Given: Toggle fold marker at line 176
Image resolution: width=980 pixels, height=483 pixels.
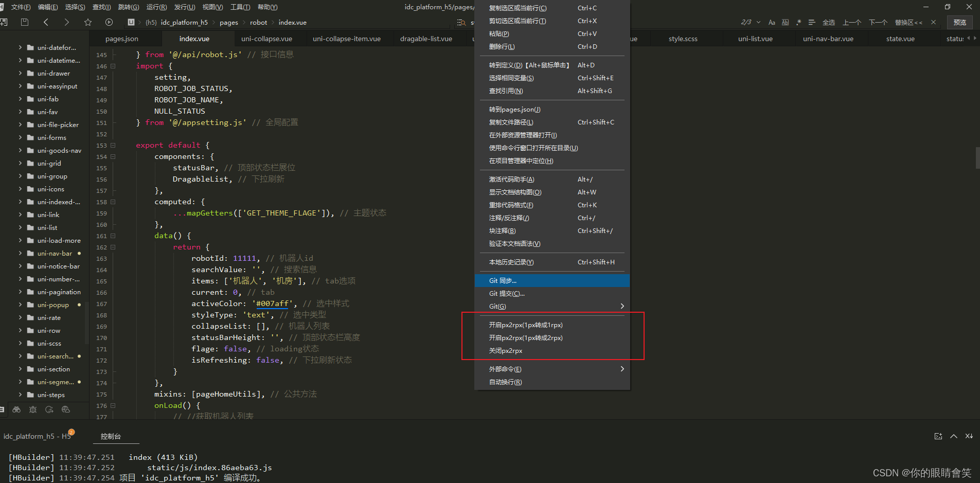Looking at the screenshot, I should click(113, 405).
